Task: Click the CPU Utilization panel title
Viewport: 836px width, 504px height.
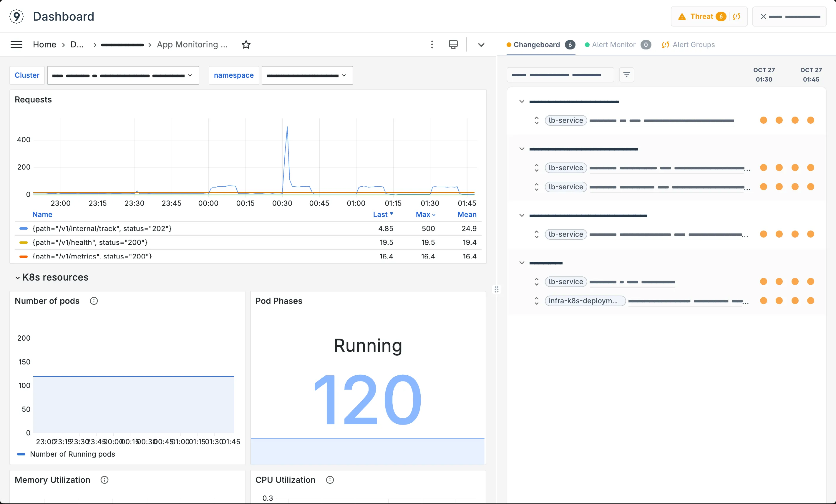Action: click(285, 480)
